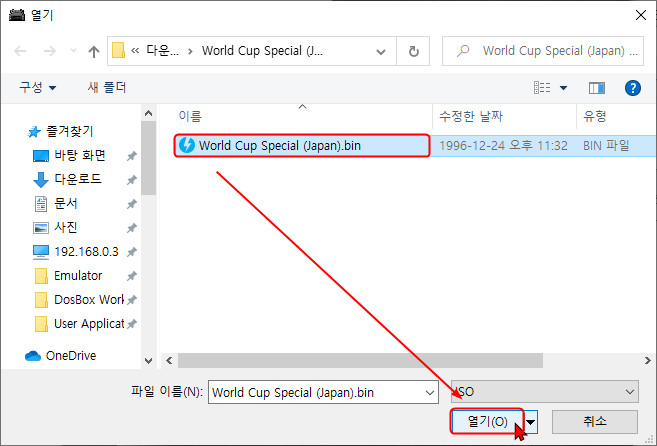Go forward with the right arrow

(x=49, y=51)
